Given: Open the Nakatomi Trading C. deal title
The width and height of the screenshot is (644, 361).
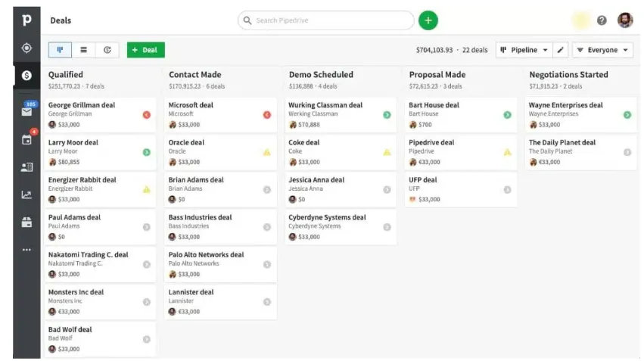Looking at the screenshot, I should point(89,254).
